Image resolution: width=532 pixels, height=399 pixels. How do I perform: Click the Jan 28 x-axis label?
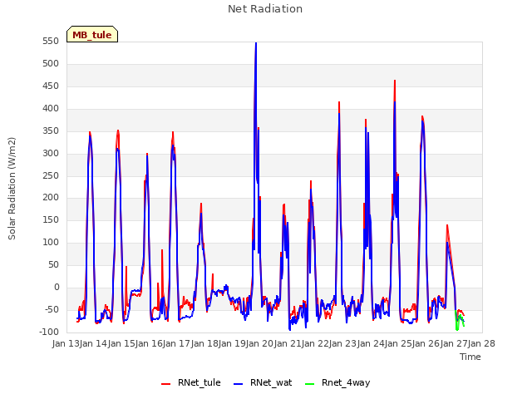click(481, 343)
